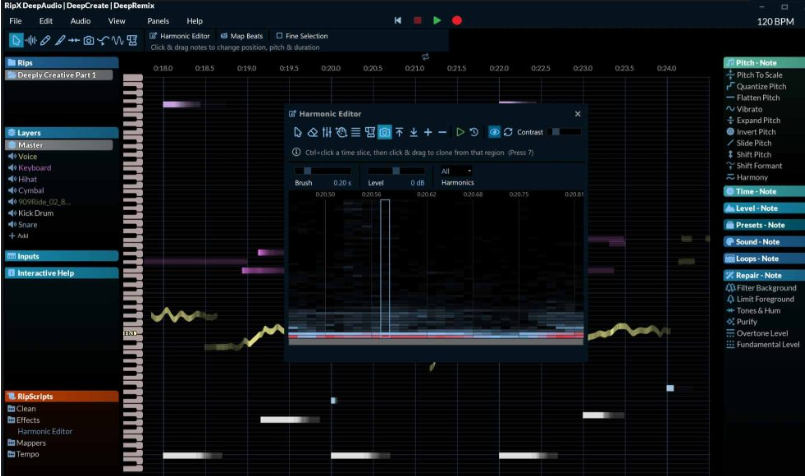The height and width of the screenshot is (476, 805).
Task: Open the All Harmonics dropdown
Action: coord(455,171)
